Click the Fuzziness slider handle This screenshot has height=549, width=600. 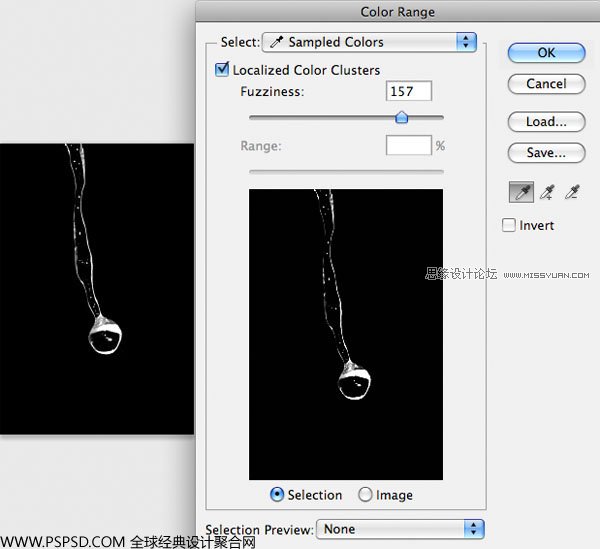point(401,117)
